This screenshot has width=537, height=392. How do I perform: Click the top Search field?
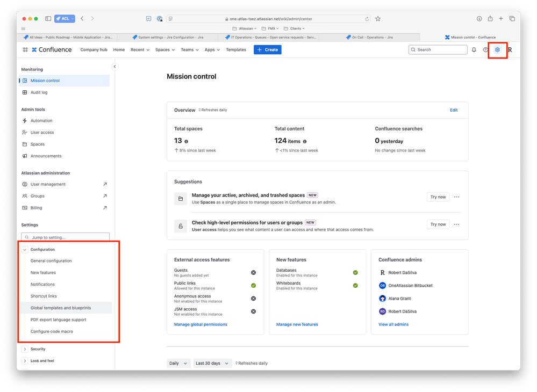(x=438, y=50)
